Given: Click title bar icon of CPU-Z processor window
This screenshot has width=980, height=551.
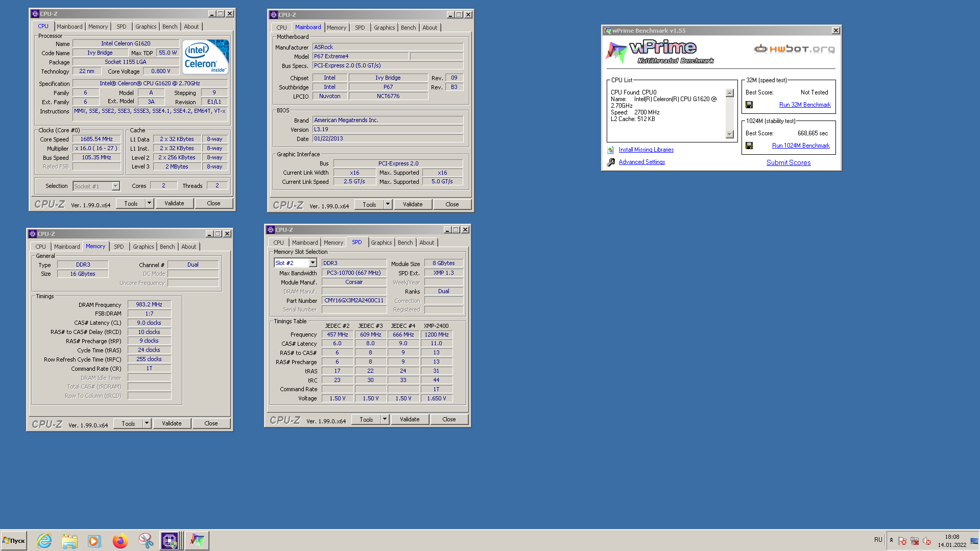Looking at the screenshot, I should pos(35,14).
